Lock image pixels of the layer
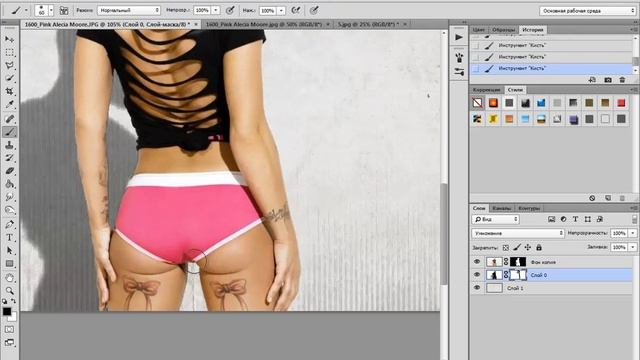Screen dimensions: 640x360 coord(517,247)
